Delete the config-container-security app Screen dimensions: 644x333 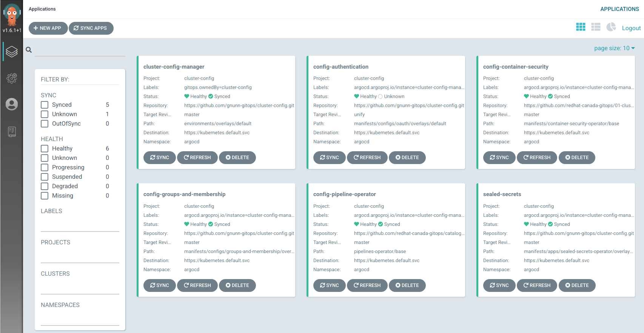577,158
